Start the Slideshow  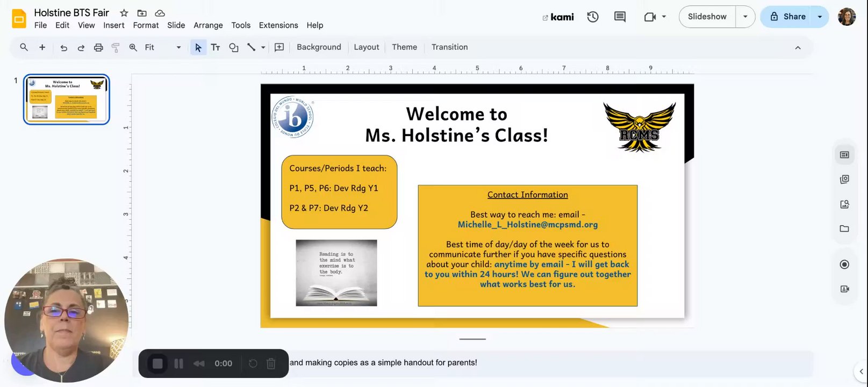pyautogui.click(x=707, y=17)
